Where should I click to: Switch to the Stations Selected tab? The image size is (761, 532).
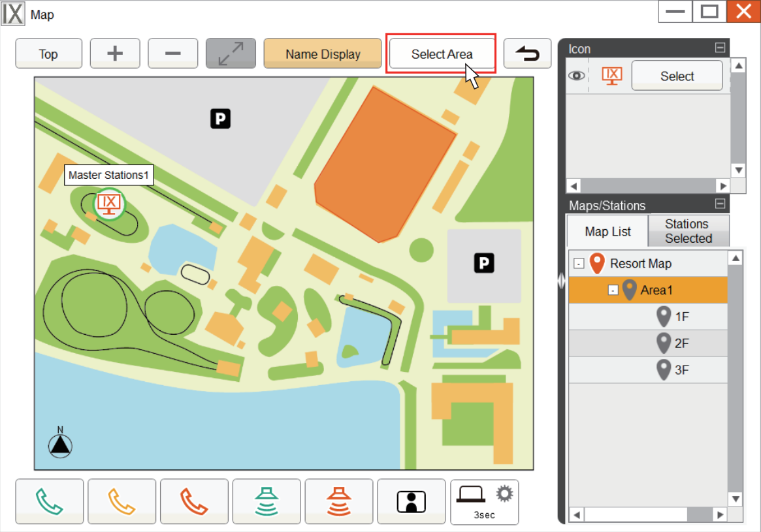click(x=688, y=231)
